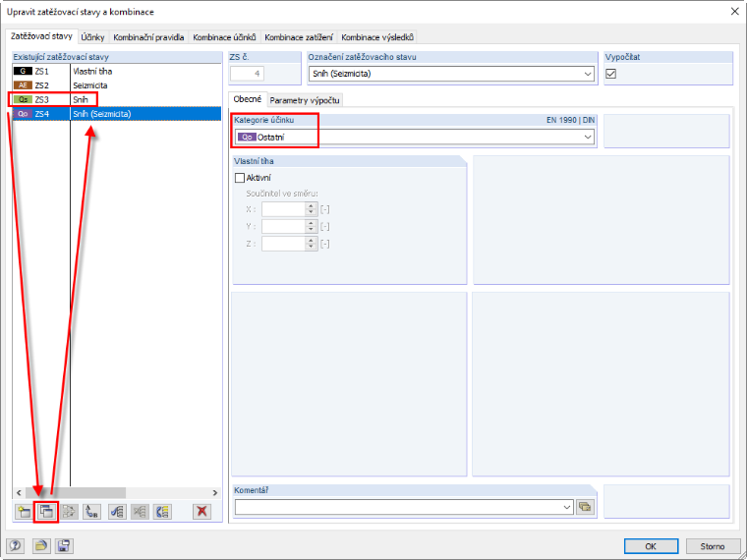Switch to the Kombinace výsledků tab
This screenshot has width=747, height=560.
(x=377, y=37)
